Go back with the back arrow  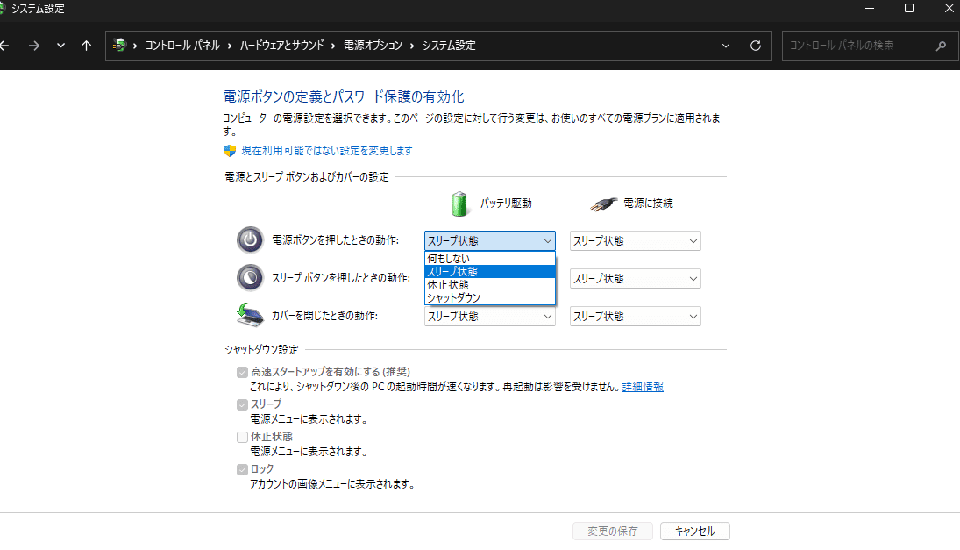(x=4, y=45)
